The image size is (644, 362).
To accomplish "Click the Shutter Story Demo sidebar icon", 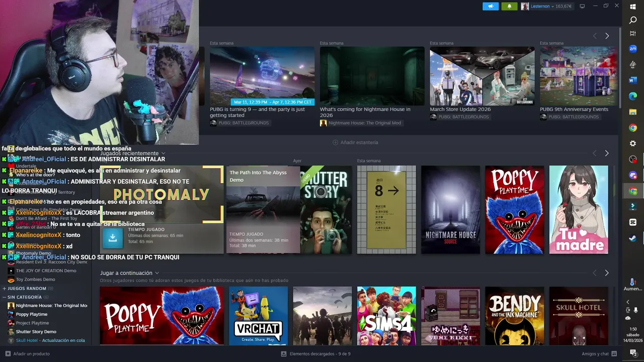I will [11, 332].
